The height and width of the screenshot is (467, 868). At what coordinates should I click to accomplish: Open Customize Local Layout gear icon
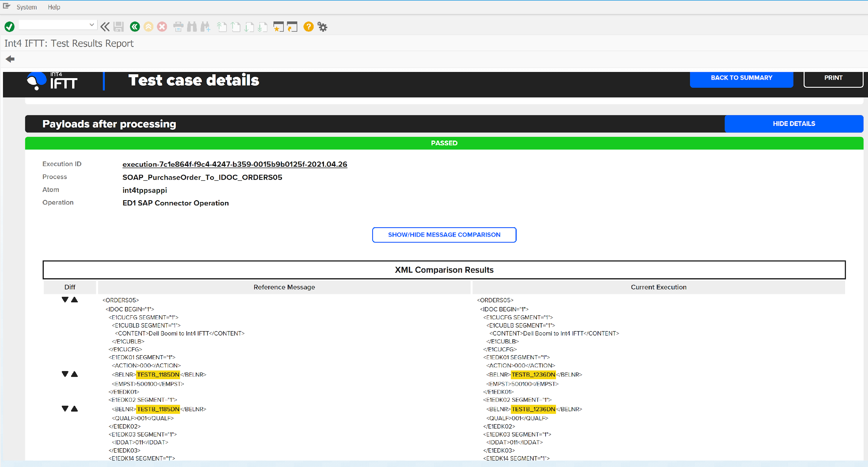pos(322,27)
